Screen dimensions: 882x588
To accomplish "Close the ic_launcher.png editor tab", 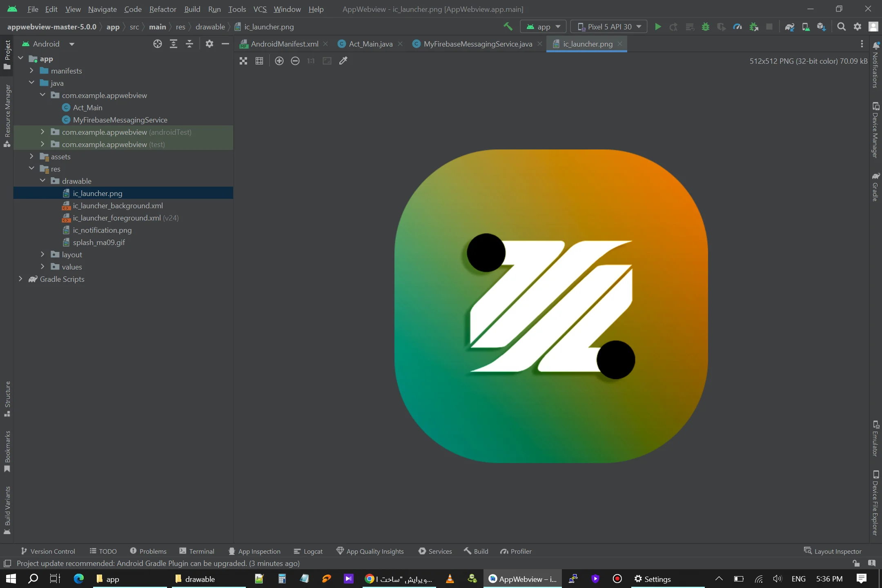I will [x=620, y=44].
